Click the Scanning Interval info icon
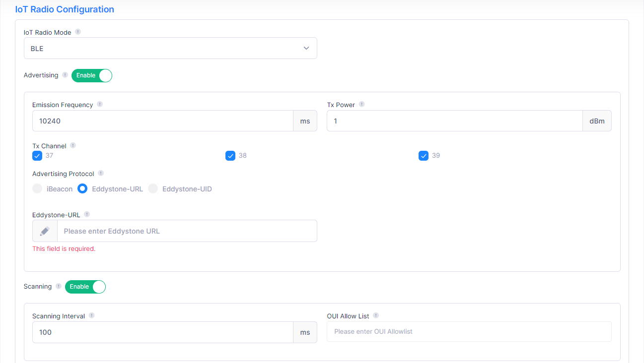 click(x=92, y=316)
